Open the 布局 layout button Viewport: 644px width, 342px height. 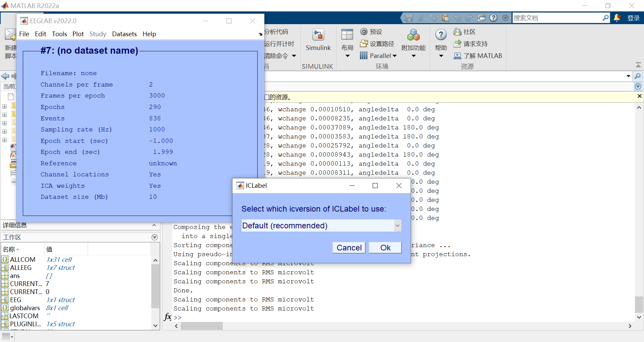point(347,43)
